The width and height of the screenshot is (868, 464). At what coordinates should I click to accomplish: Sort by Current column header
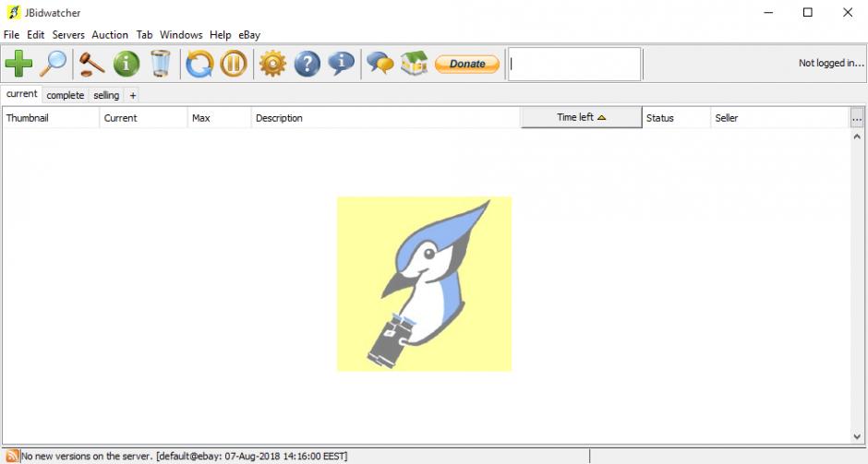[143, 118]
